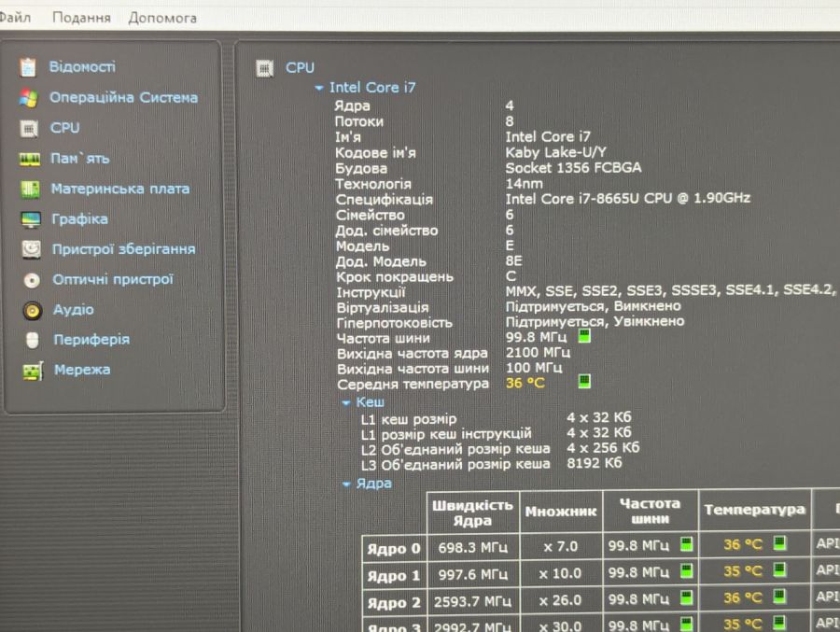Image resolution: width=840 pixels, height=632 pixels.
Task: Click the Оптичні пристрої disc icon
Action: click(32, 280)
